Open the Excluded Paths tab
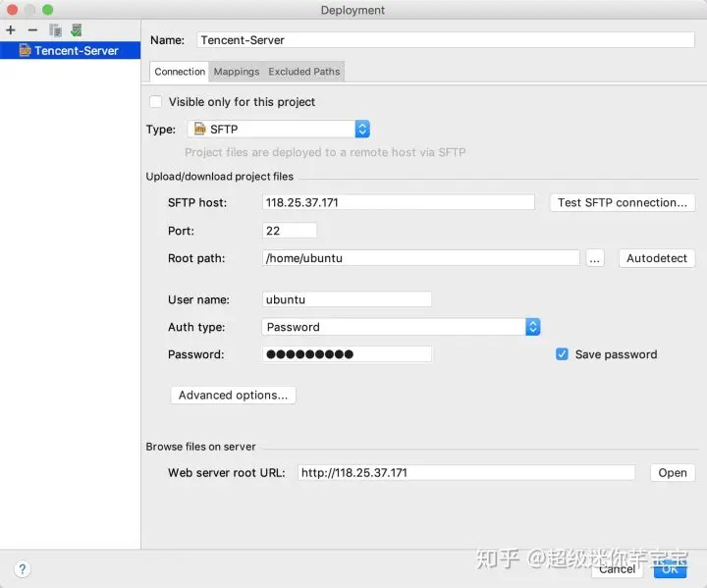 point(303,72)
